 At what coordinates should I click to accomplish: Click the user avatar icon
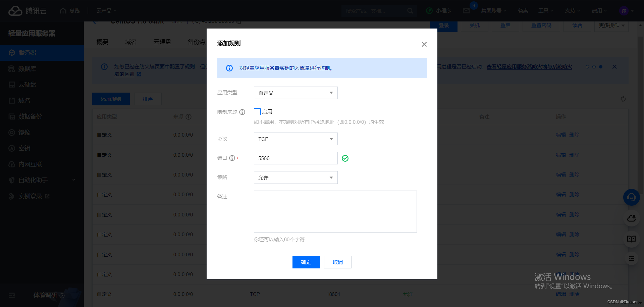(624, 11)
